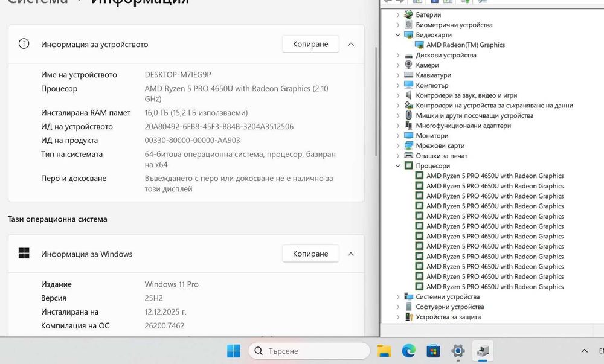The image size is (604, 364).
Task: Expand the Камери tree node
Action: pyautogui.click(x=398, y=65)
